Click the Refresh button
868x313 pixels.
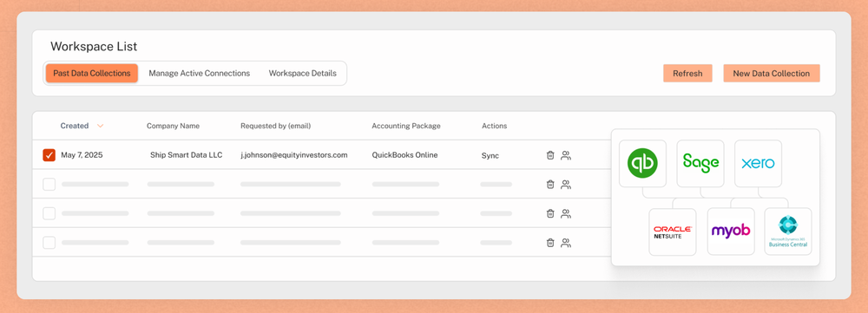click(x=687, y=74)
